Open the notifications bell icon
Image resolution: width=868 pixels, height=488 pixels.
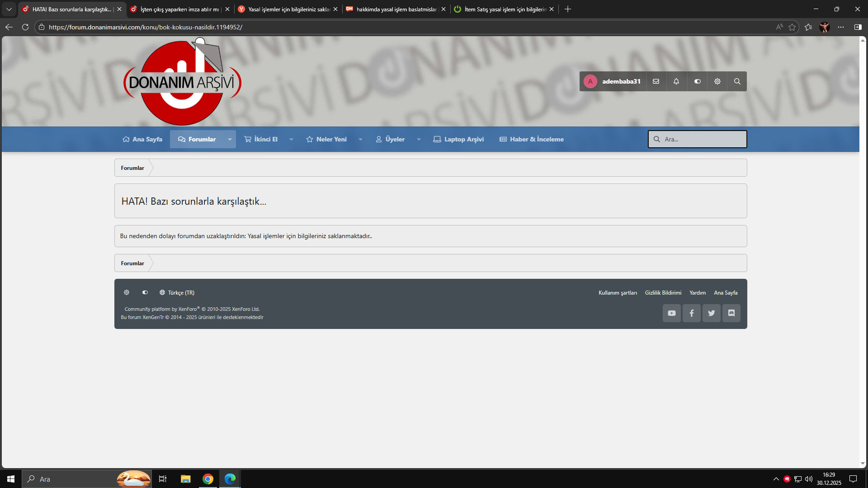click(x=676, y=81)
